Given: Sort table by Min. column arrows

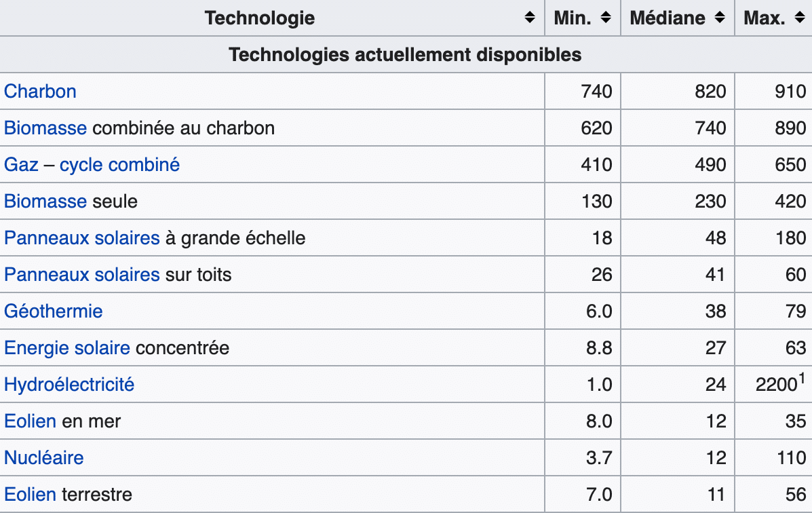Looking at the screenshot, I should click(605, 18).
